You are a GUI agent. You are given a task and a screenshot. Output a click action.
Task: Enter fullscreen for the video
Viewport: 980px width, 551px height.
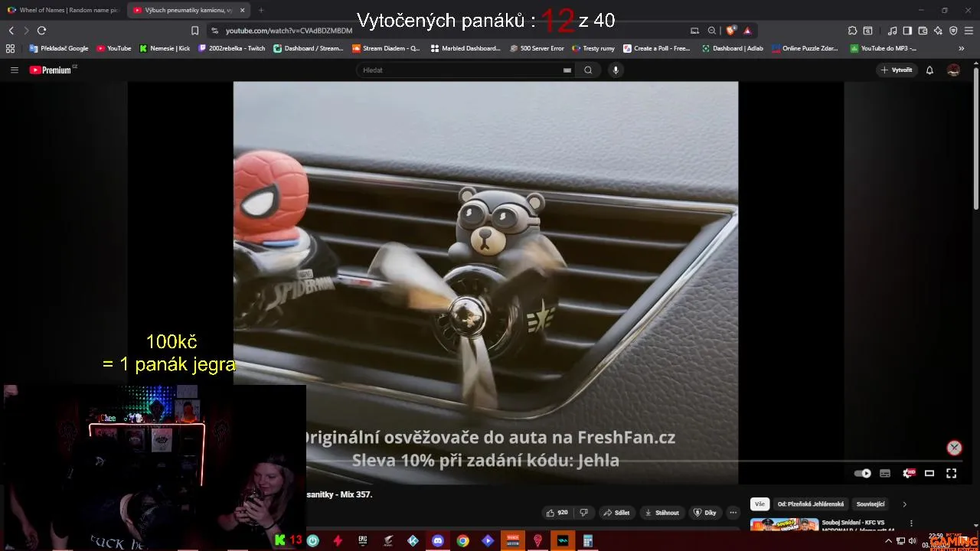[951, 473]
